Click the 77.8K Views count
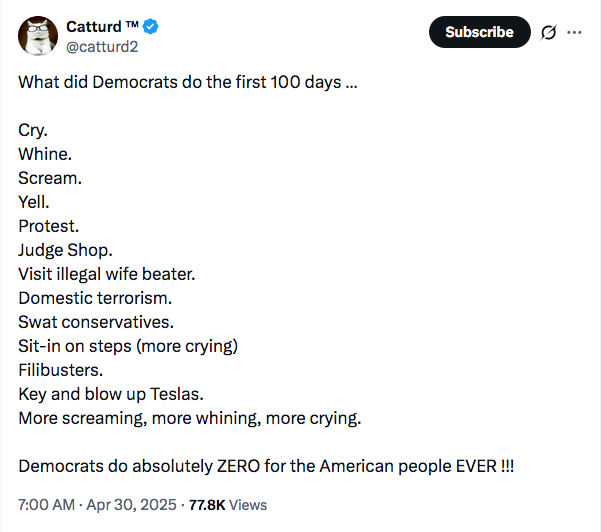Image resolution: width=601 pixels, height=532 pixels. (228, 505)
